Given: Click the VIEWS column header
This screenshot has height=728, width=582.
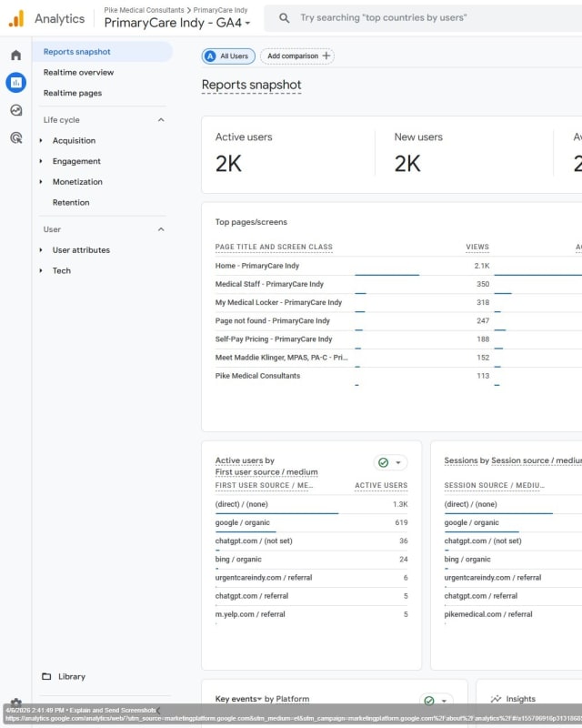Looking at the screenshot, I should pos(477,247).
